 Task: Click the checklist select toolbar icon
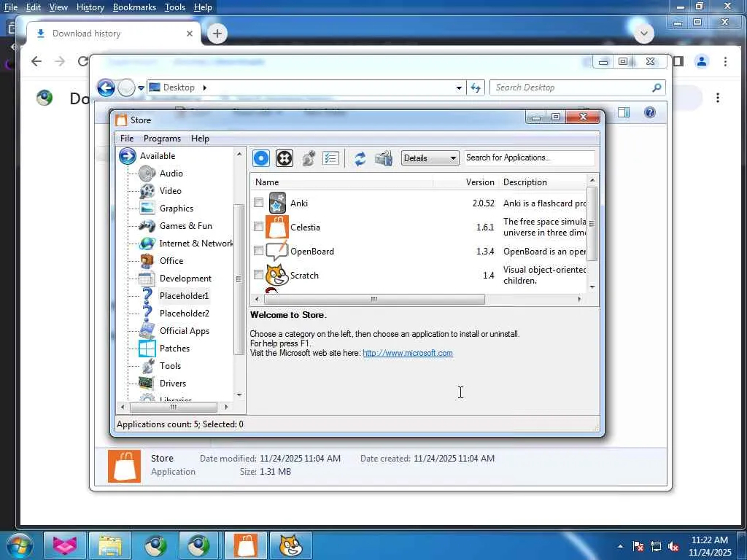(x=330, y=158)
